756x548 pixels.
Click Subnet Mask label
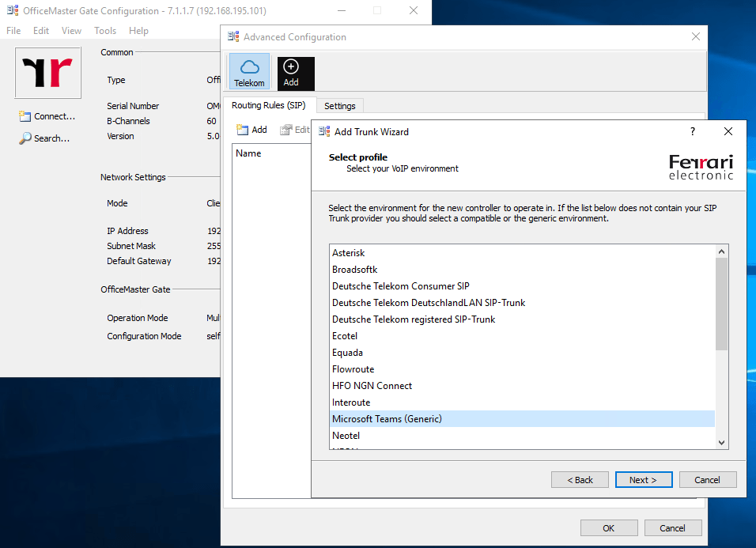coord(131,246)
